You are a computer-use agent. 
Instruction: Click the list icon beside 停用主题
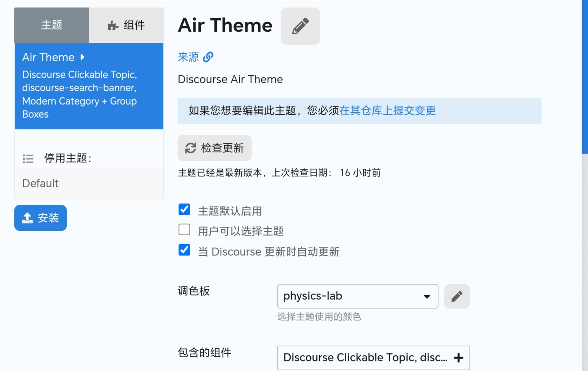(x=28, y=158)
